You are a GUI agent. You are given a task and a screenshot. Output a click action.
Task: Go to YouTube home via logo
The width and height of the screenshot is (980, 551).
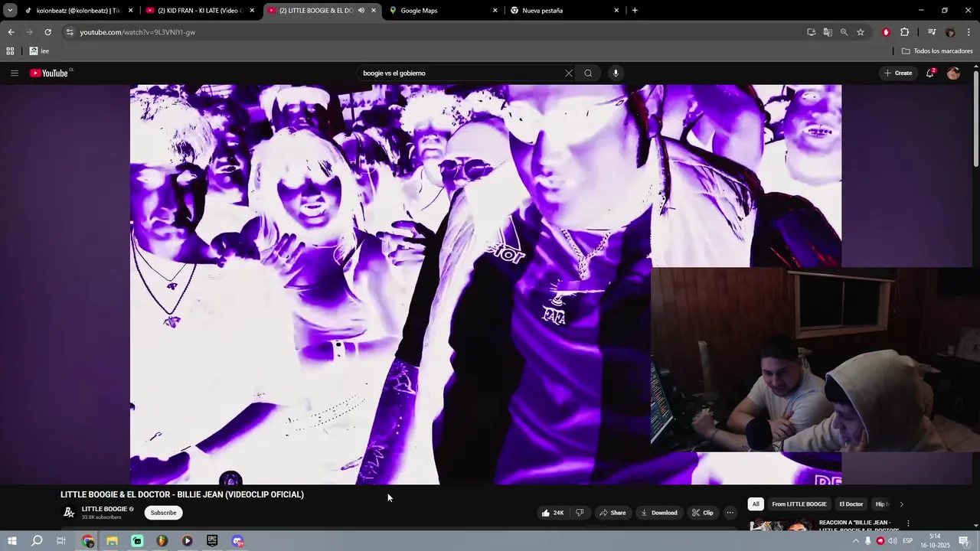coord(51,73)
